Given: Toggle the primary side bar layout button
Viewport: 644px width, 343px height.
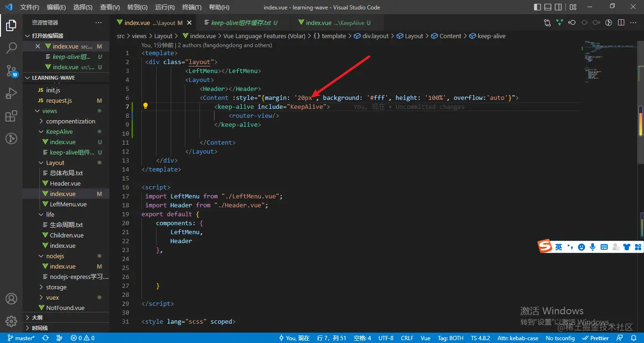Looking at the screenshot, I should [537, 7].
